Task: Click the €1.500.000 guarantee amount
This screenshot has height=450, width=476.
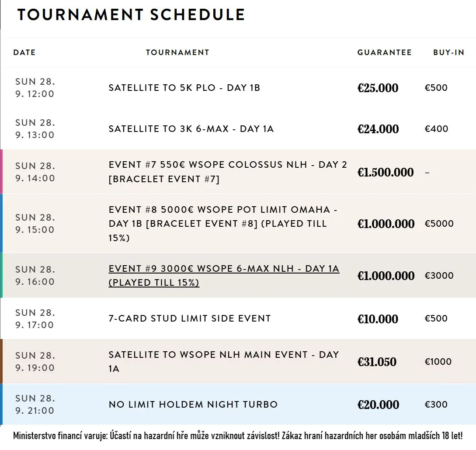Action: 385,172
